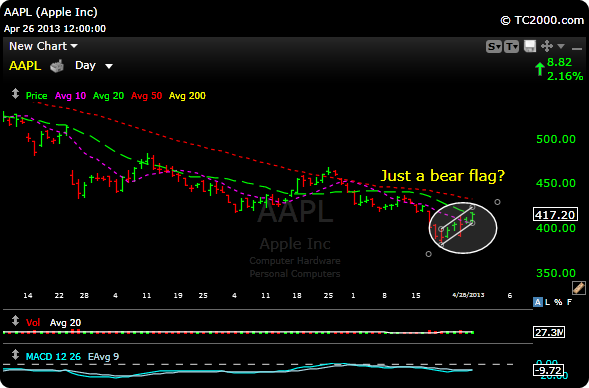Select the 'Just a bear flag?' text annotation

pos(443,176)
